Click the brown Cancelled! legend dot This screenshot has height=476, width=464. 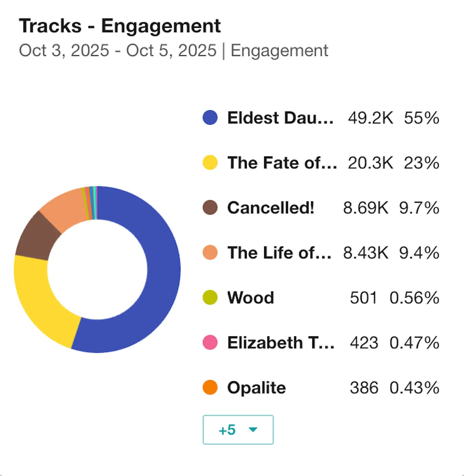(x=210, y=207)
